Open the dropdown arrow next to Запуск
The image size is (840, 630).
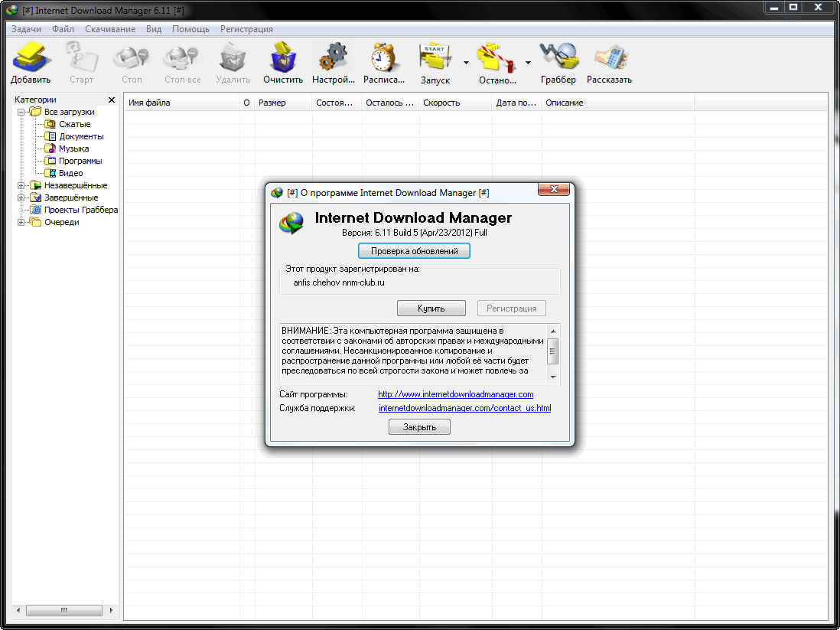pyautogui.click(x=466, y=63)
